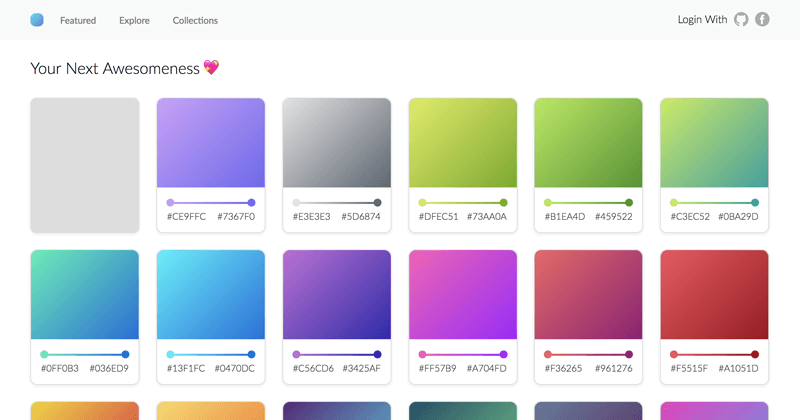The image size is (800, 420).
Task: Open the red #F5515F gradient card
Action: pyautogui.click(x=714, y=294)
